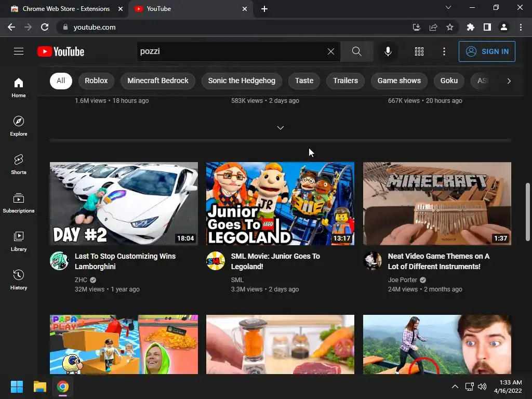Image resolution: width=532 pixels, height=399 pixels.
Task: Toggle Chrome side panel icon
Action: pyautogui.click(x=487, y=27)
